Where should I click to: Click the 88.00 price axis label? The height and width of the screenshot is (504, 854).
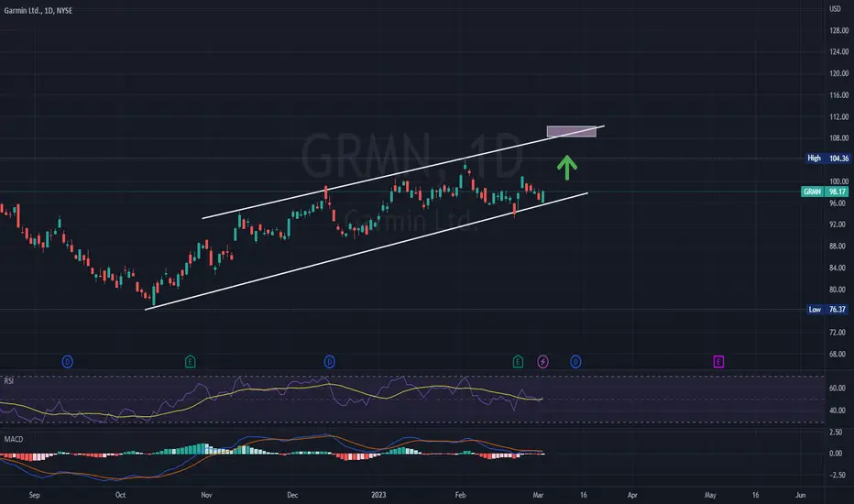[x=838, y=247]
